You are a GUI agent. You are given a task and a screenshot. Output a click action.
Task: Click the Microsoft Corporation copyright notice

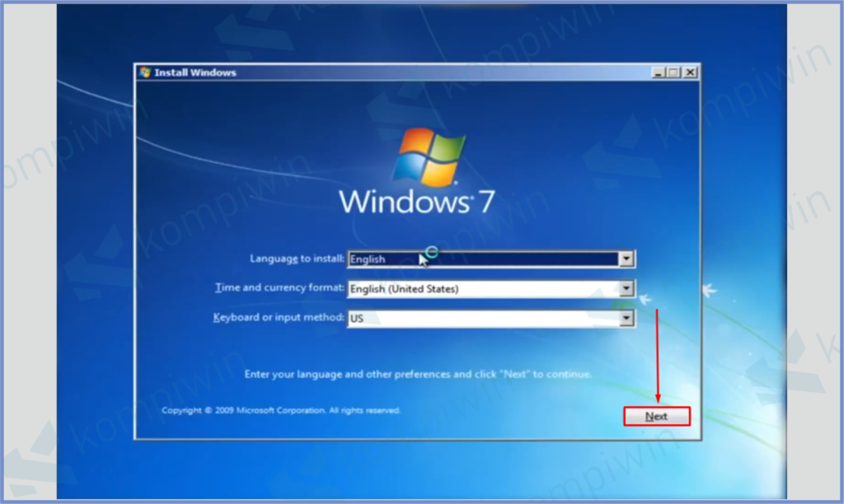(x=280, y=410)
